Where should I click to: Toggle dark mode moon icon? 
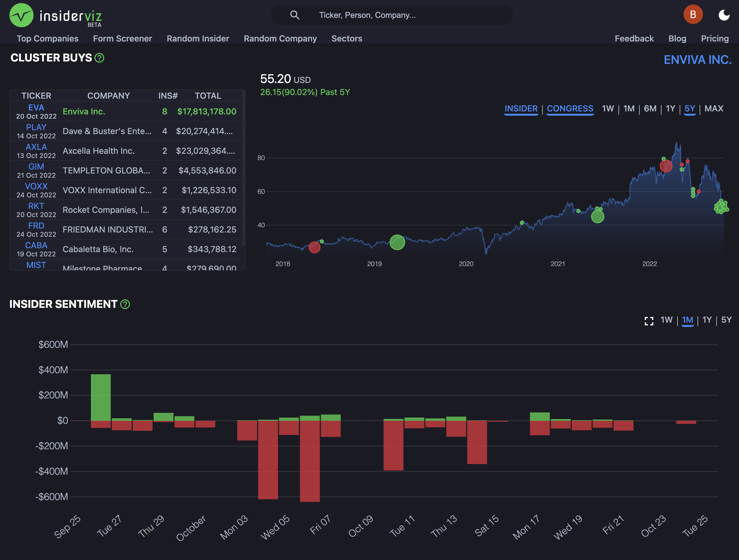coord(724,15)
